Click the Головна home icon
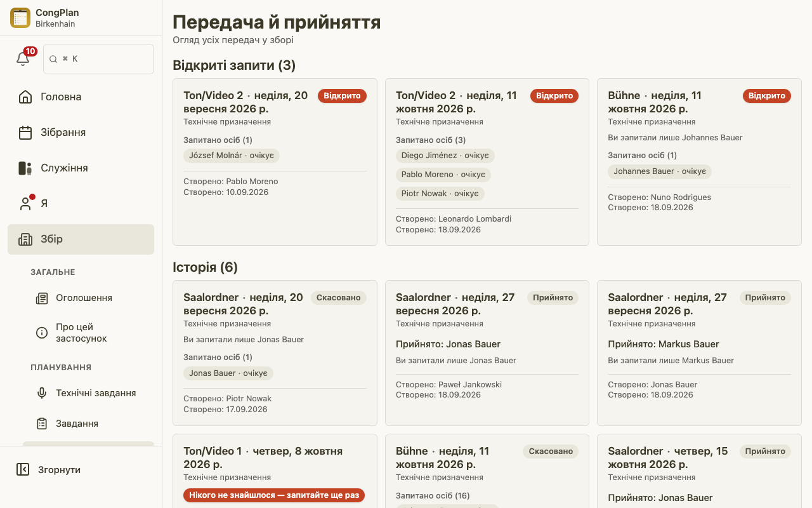This screenshot has height=508, width=812. coord(25,97)
